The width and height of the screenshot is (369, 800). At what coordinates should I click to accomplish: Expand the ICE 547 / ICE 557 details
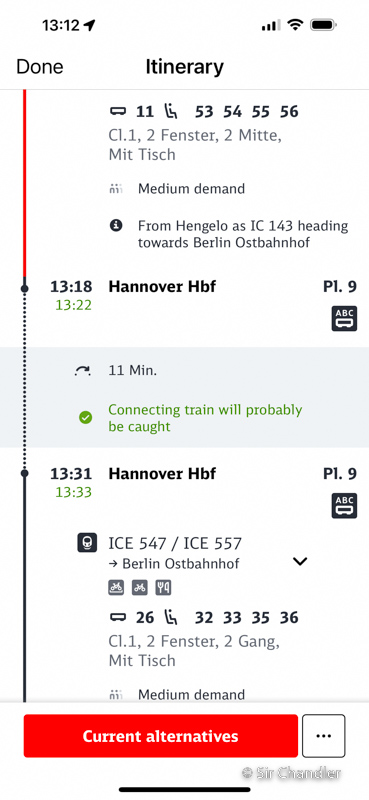300,561
